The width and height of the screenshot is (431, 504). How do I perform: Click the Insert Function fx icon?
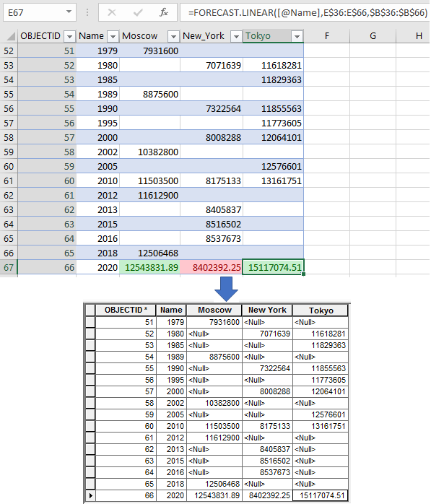click(x=164, y=12)
